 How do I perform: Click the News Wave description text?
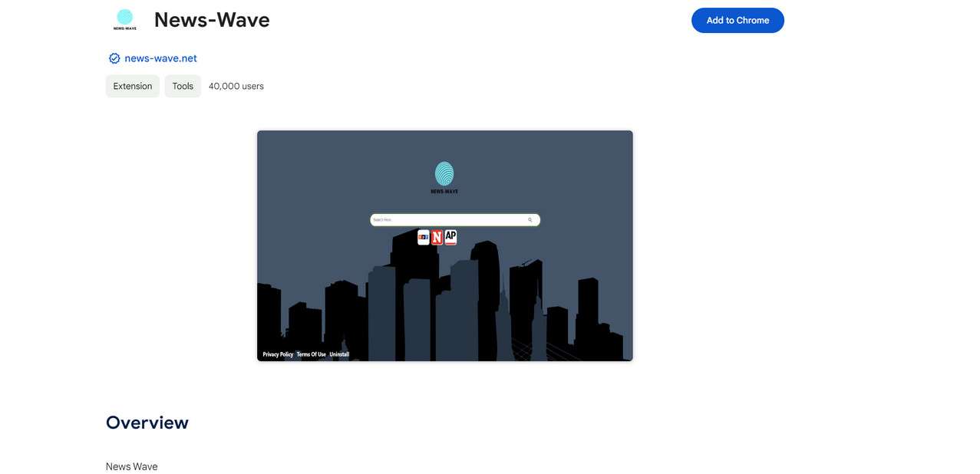[x=132, y=466]
